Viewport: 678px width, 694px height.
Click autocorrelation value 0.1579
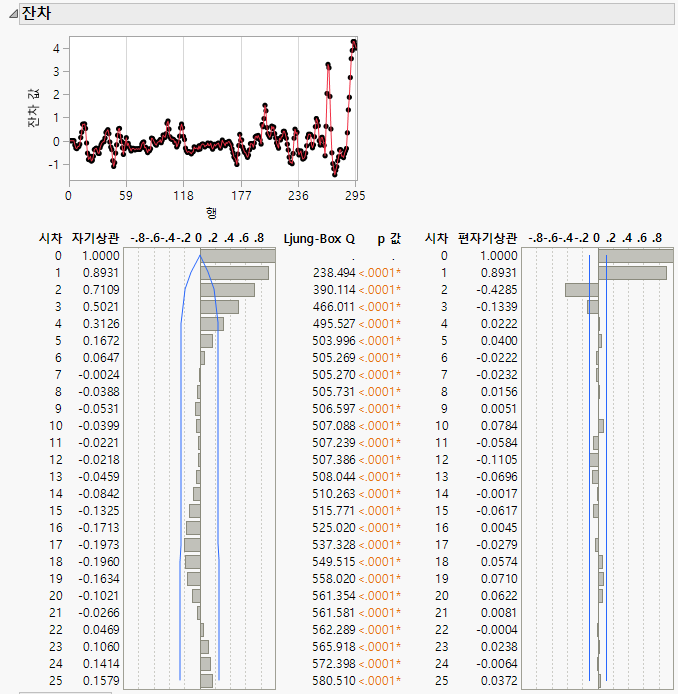[x=101, y=681]
